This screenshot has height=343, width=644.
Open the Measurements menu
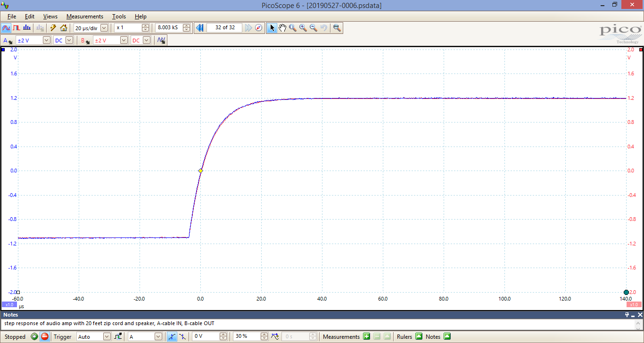(x=85, y=16)
